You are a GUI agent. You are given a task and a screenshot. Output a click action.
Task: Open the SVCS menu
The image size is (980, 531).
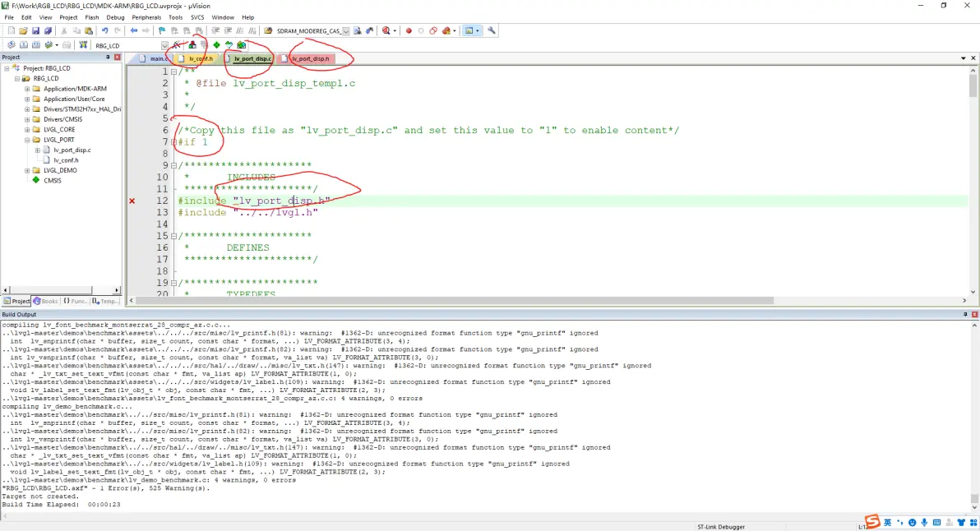[x=197, y=17]
